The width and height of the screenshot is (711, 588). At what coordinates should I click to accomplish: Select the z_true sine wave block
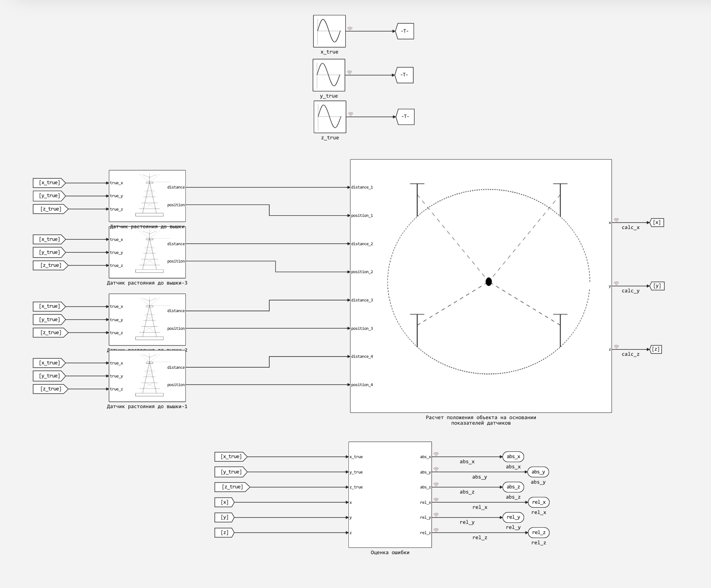pyautogui.click(x=330, y=117)
